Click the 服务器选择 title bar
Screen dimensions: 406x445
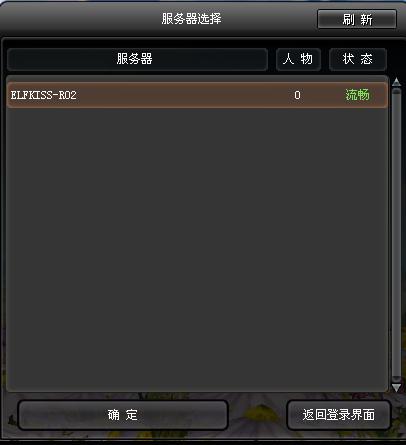point(191,19)
